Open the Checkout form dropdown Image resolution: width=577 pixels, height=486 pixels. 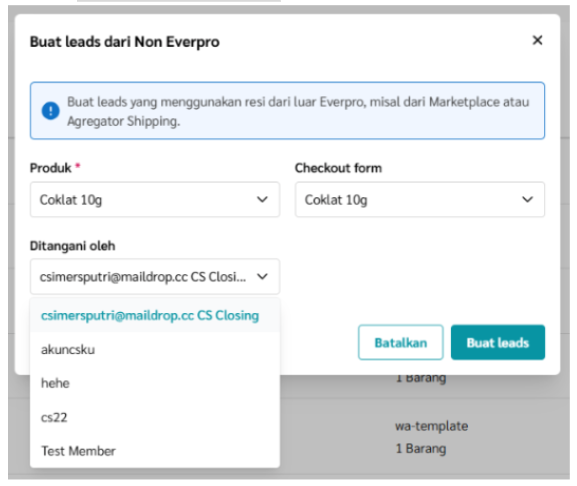click(x=420, y=199)
